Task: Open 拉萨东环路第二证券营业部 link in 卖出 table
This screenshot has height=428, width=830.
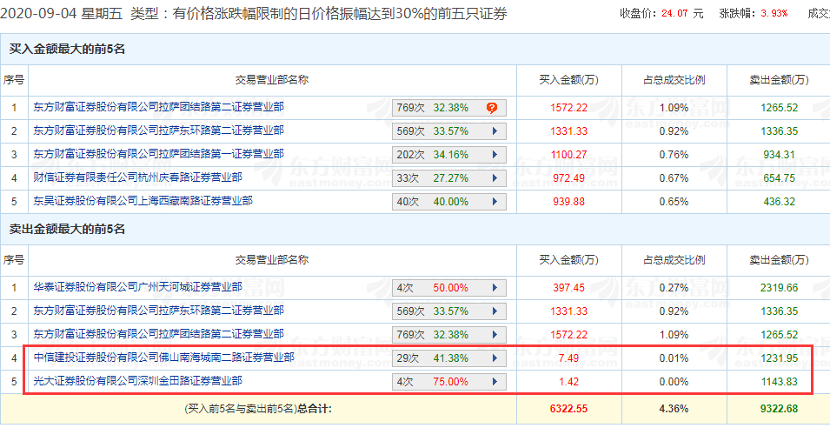Action: click(159, 310)
